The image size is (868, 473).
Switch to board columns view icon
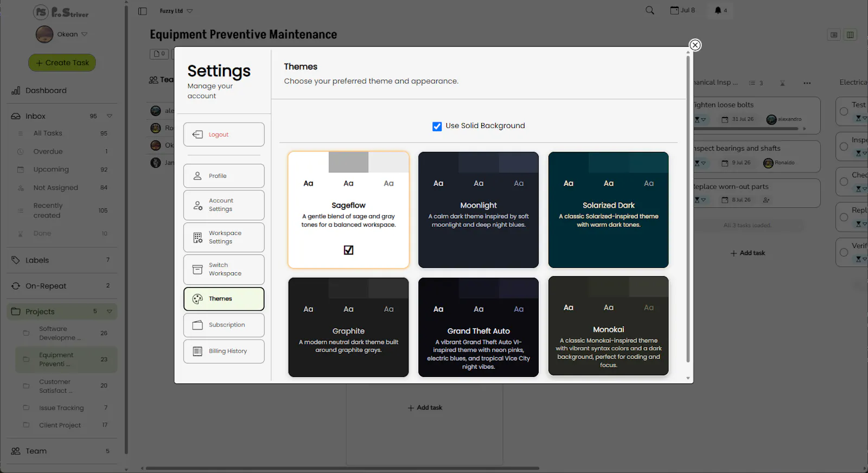(x=850, y=35)
